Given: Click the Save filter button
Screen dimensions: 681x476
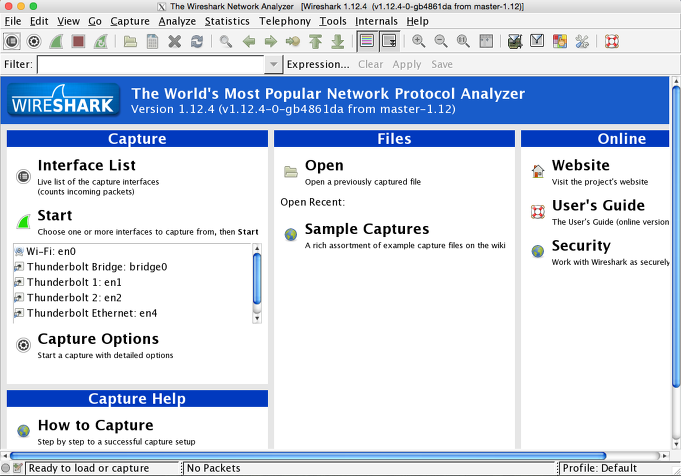Looking at the screenshot, I should click(442, 64).
